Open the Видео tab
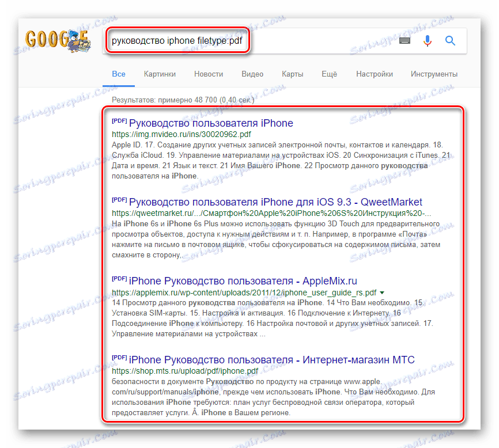 pyautogui.click(x=252, y=74)
